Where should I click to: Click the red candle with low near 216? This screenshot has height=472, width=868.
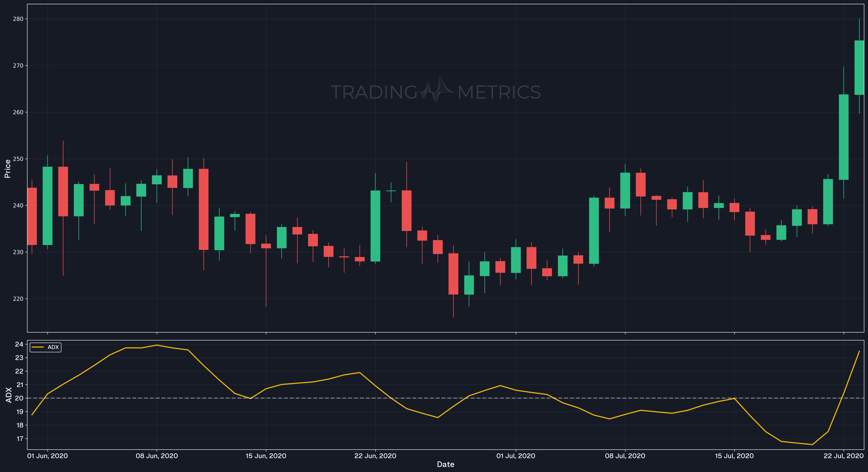(x=453, y=274)
